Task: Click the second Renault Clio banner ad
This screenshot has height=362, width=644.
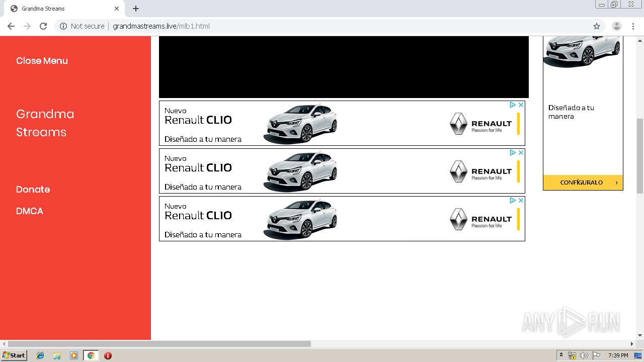Action: [342, 171]
